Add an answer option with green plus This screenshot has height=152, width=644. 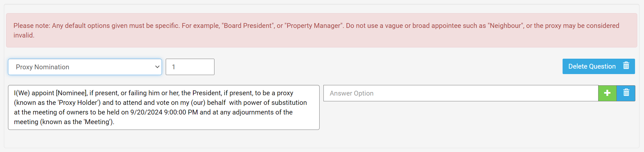point(607,93)
